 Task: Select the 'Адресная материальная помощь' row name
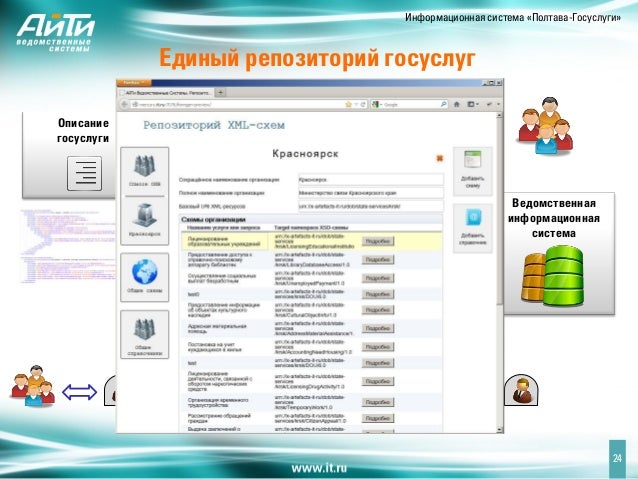[217, 328]
